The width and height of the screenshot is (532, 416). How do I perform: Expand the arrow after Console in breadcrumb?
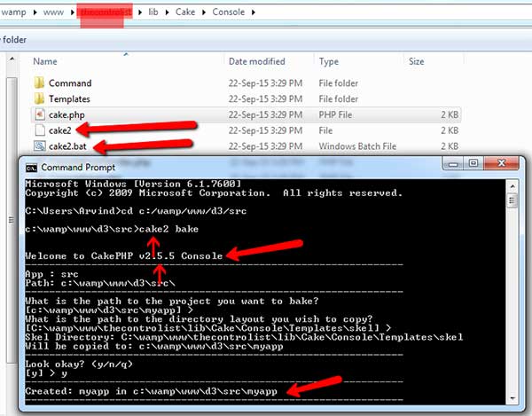pos(253,12)
